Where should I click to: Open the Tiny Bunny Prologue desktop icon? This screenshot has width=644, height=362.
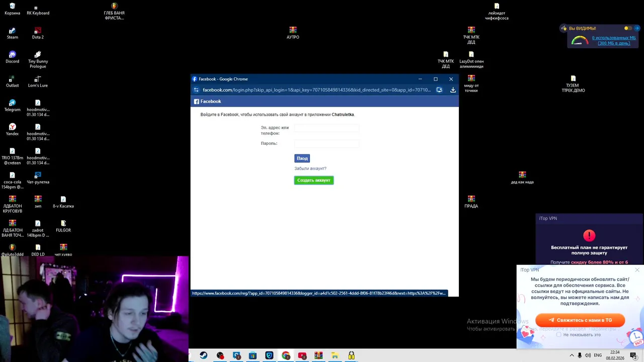click(38, 59)
